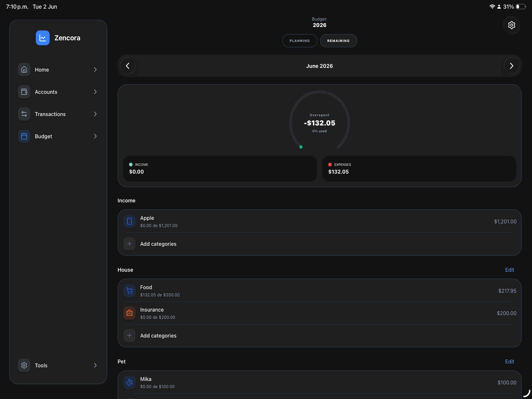Expand Home chevron in sidebar
This screenshot has height=399, width=532.
pos(95,70)
